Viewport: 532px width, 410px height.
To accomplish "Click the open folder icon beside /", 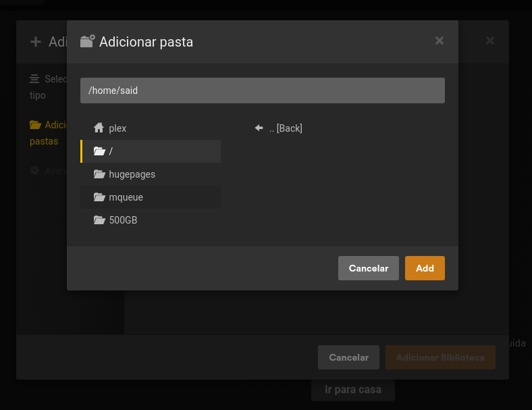I will coord(99,151).
